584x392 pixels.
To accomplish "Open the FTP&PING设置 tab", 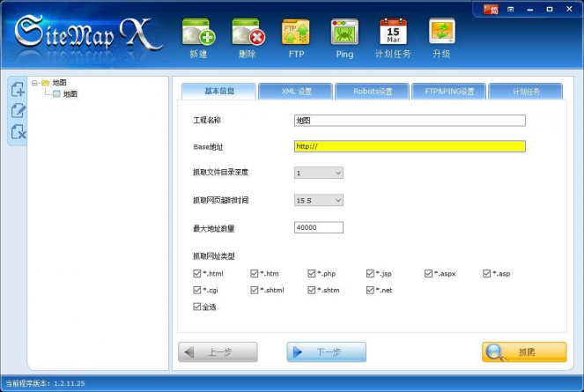I will point(449,92).
